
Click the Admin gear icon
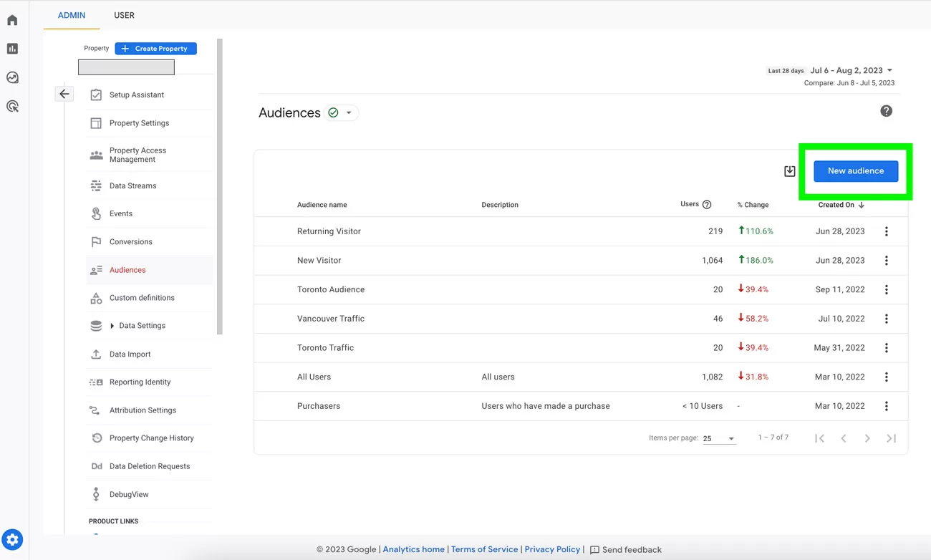click(x=12, y=539)
